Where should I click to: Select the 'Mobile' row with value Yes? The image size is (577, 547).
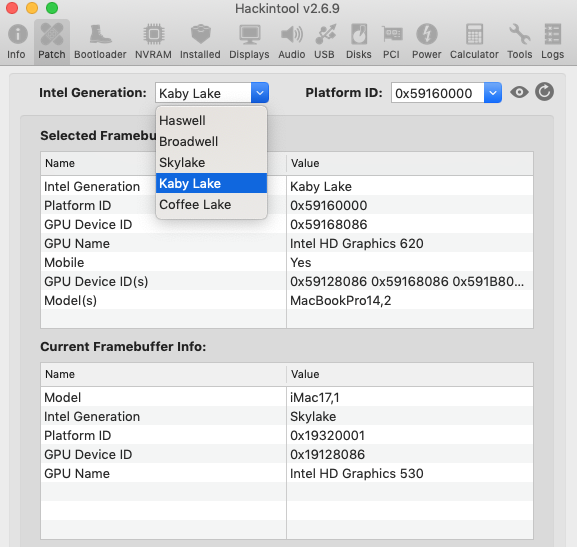287,262
